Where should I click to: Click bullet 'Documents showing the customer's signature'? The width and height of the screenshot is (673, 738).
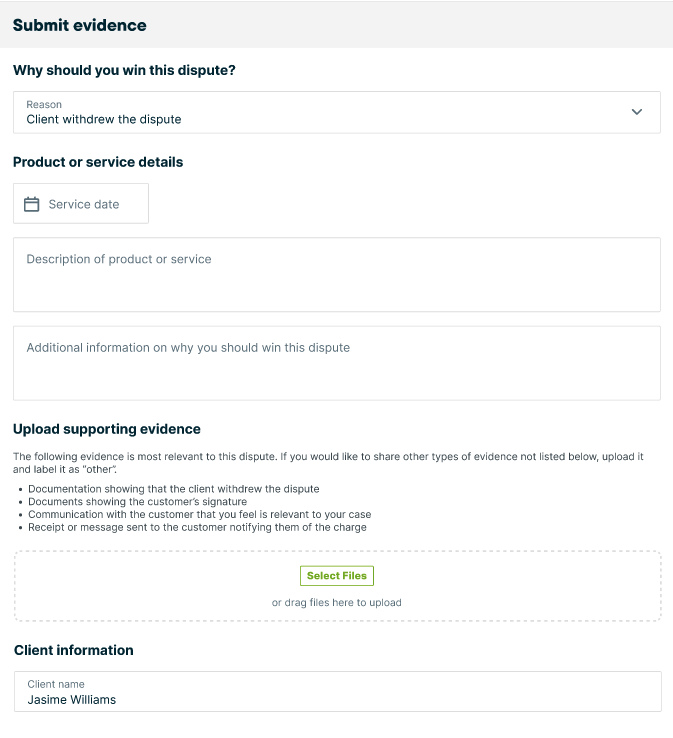tap(137, 501)
